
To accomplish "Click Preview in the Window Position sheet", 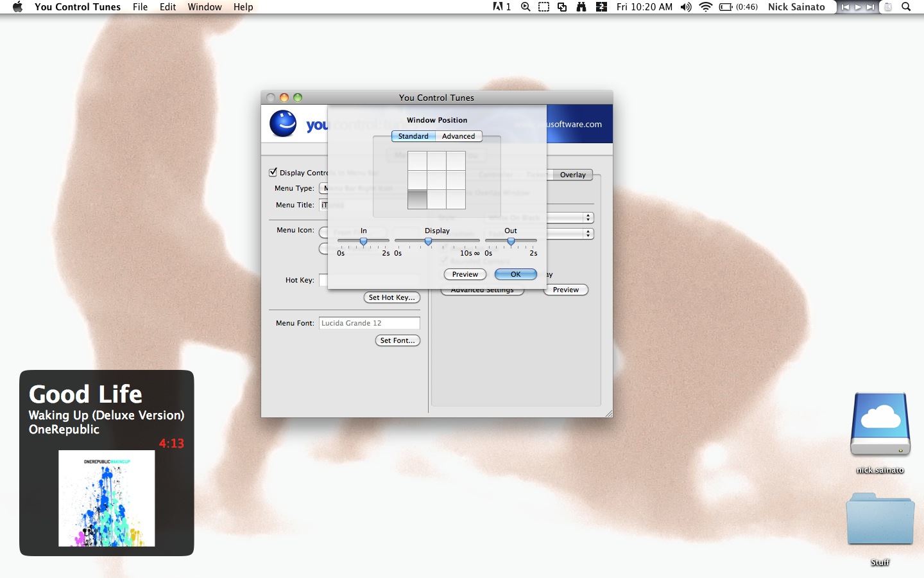I will coord(465,274).
